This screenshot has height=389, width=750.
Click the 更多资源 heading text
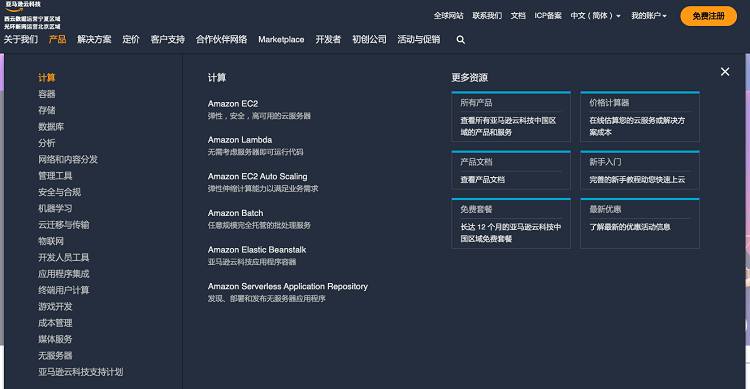click(x=470, y=78)
